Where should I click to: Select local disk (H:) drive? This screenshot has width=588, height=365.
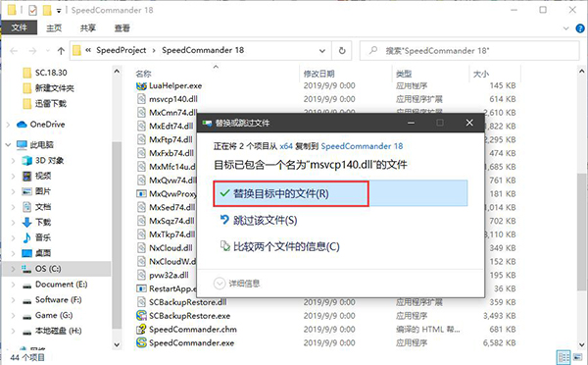[x=58, y=331]
